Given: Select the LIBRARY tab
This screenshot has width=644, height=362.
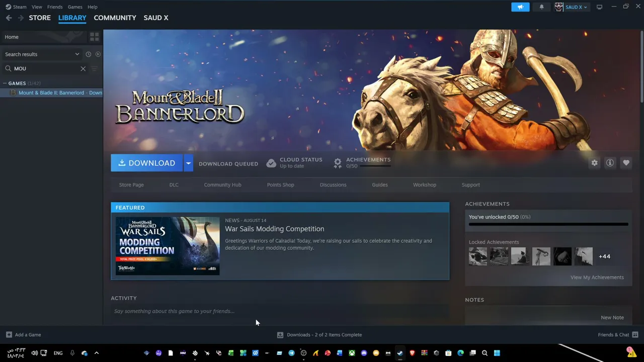Looking at the screenshot, I should click(72, 18).
